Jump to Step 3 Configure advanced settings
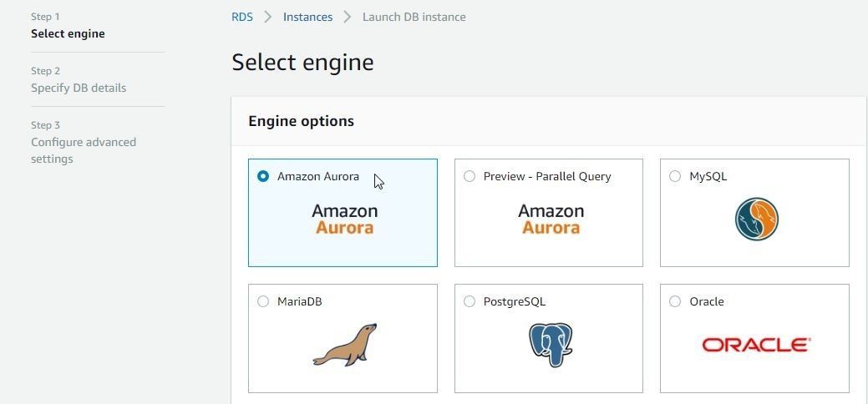 click(84, 143)
